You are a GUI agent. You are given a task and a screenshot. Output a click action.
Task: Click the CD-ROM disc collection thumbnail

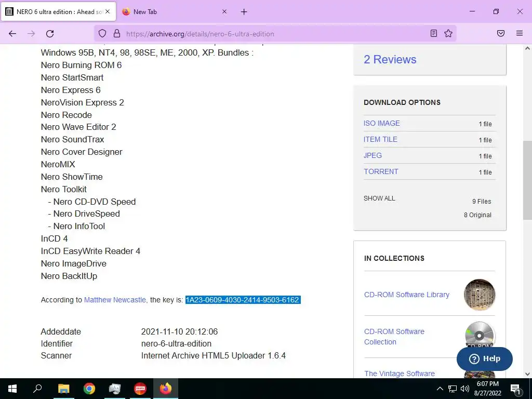click(480, 334)
